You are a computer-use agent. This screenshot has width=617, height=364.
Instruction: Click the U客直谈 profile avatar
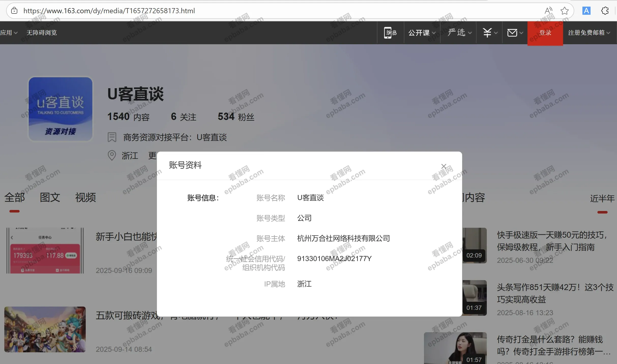click(61, 109)
